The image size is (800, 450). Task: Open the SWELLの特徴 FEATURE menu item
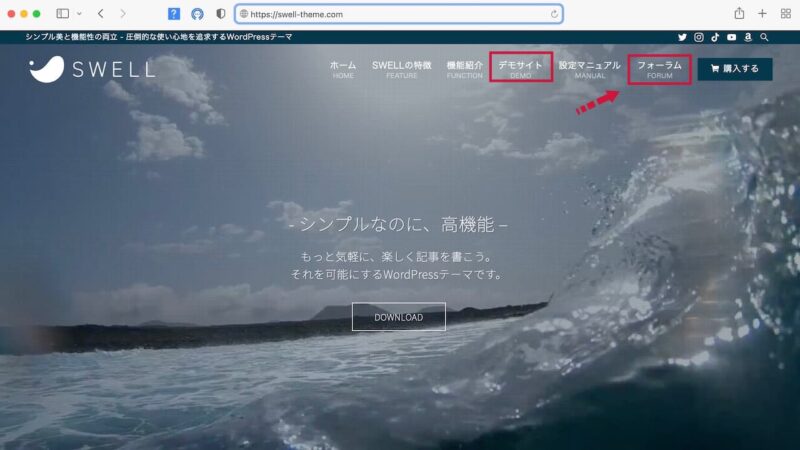(402, 69)
